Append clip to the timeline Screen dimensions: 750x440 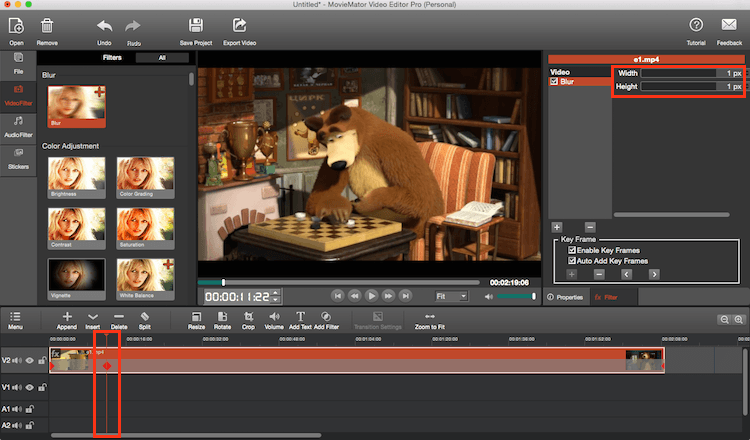pos(67,320)
